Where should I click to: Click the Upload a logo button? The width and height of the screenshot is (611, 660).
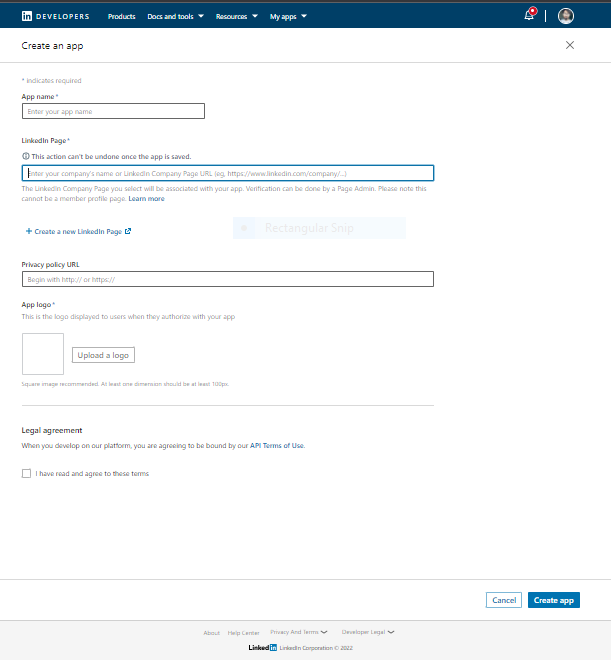click(104, 355)
